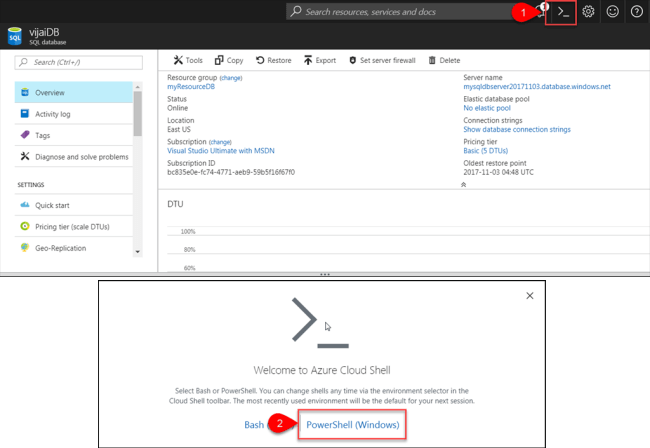Screen dimensions: 650x448
Task: Click change next to Resource group
Action: point(231,78)
